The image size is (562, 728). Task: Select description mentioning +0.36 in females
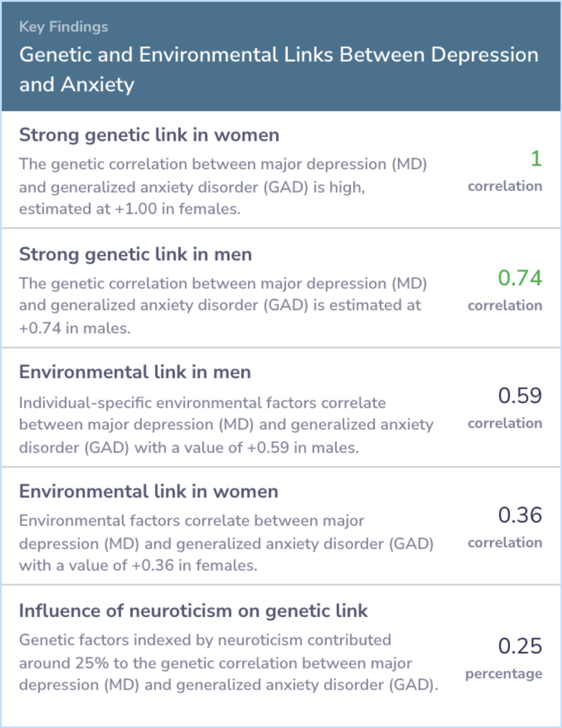click(x=226, y=543)
